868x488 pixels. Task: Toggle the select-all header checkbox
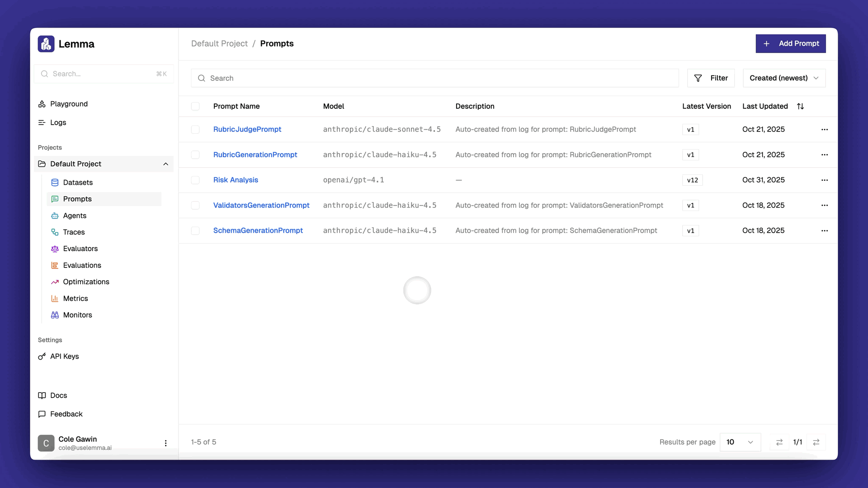pos(195,106)
